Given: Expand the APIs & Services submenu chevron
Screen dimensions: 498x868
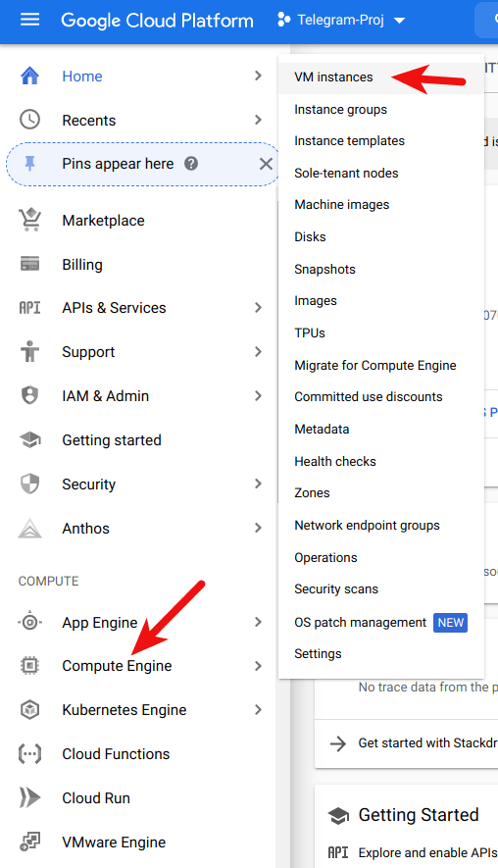Looking at the screenshot, I should coord(258,308).
